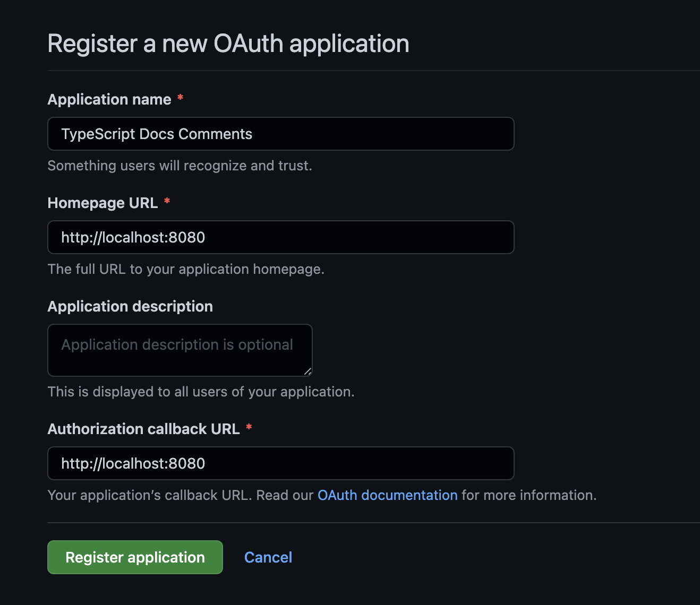Click the Cancel link
Image resolution: width=700 pixels, height=605 pixels.
pyautogui.click(x=268, y=557)
